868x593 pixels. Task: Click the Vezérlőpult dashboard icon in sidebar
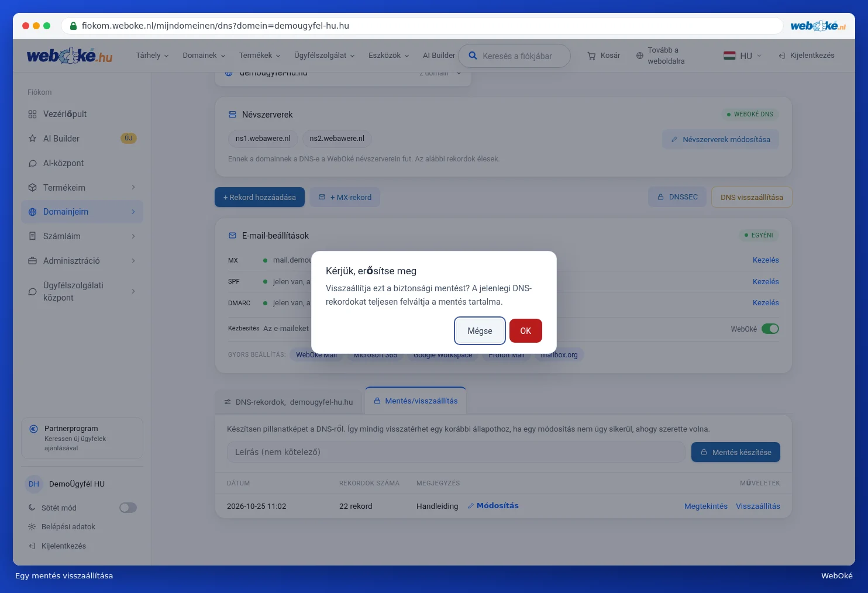coord(32,114)
